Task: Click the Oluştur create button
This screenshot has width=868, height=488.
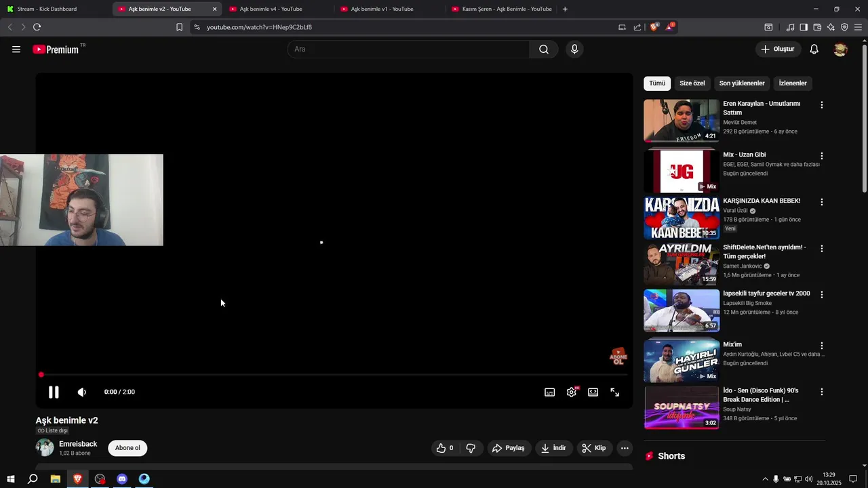Action: tap(778, 49)
